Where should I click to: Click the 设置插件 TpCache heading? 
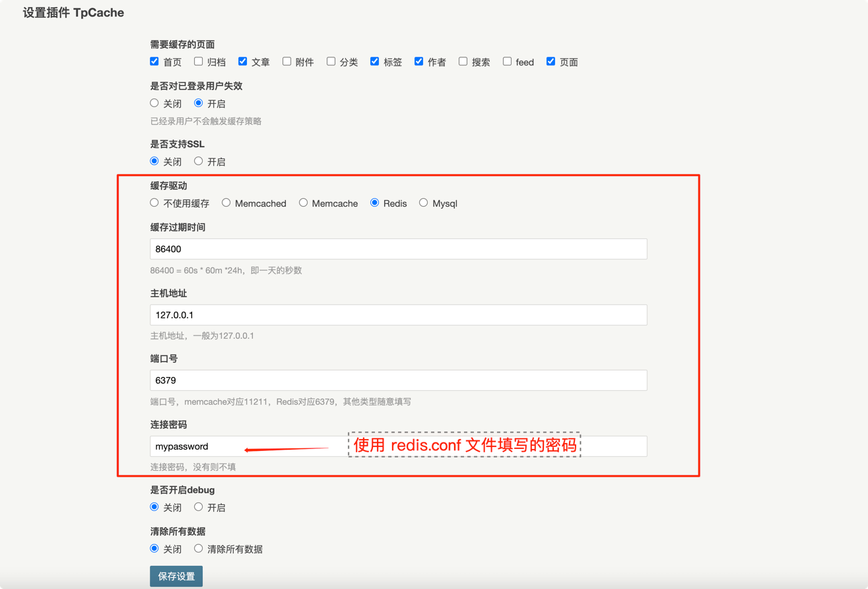pyautogui.click(x=73, y=13)
